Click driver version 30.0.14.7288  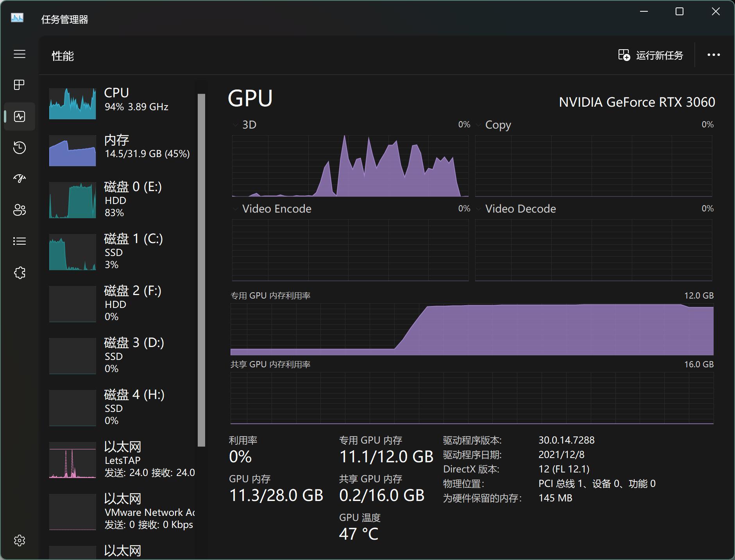pyautogui.click(x=566, y=440)
